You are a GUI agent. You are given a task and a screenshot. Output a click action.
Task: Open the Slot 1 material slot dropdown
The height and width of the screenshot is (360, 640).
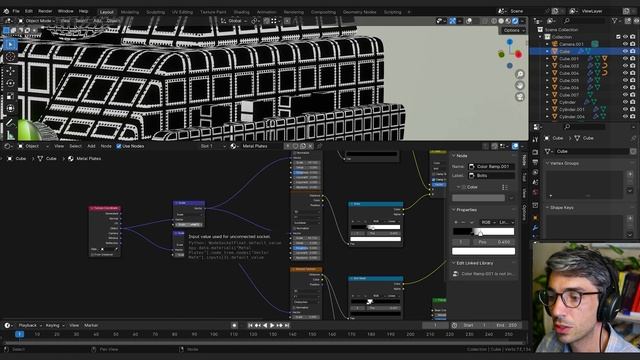click(213, 146)
